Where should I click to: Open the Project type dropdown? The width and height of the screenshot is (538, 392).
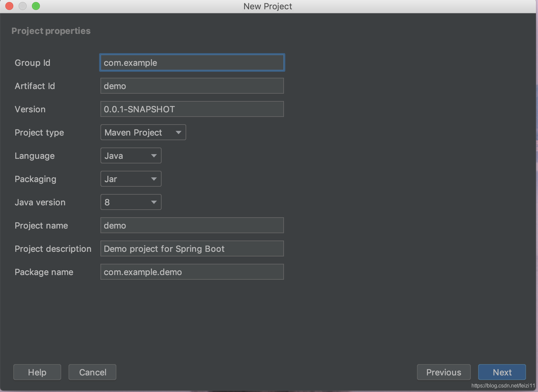click(x=143, y=132)
